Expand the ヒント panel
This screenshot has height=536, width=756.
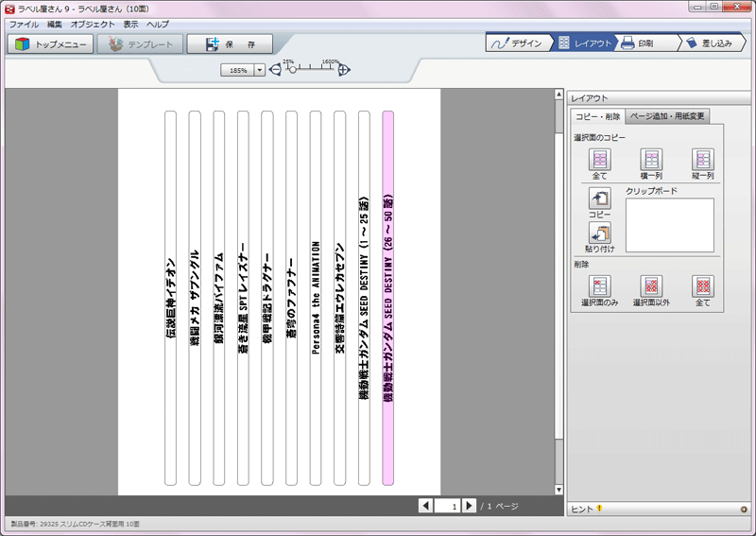coord(744,509)
